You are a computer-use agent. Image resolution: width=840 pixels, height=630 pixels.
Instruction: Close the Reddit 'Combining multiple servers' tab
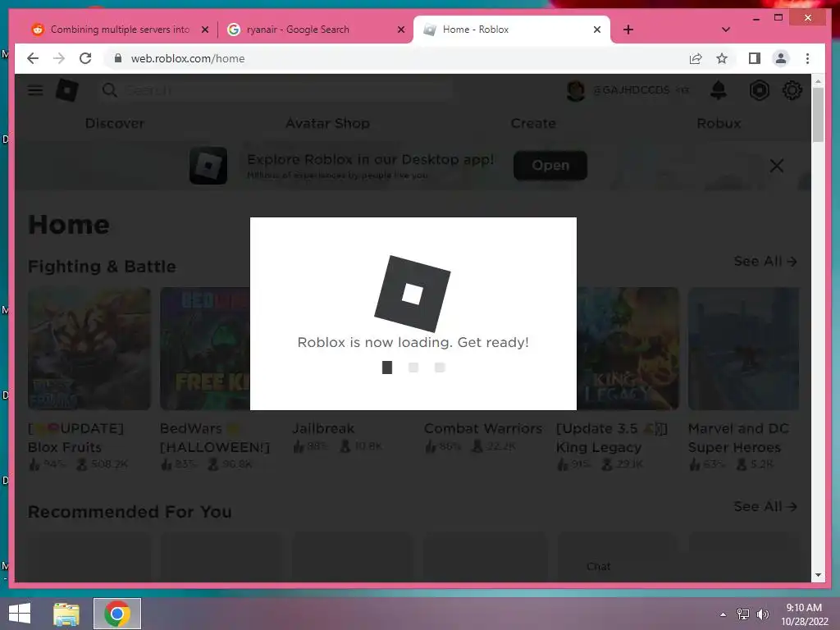click(204, 30)
